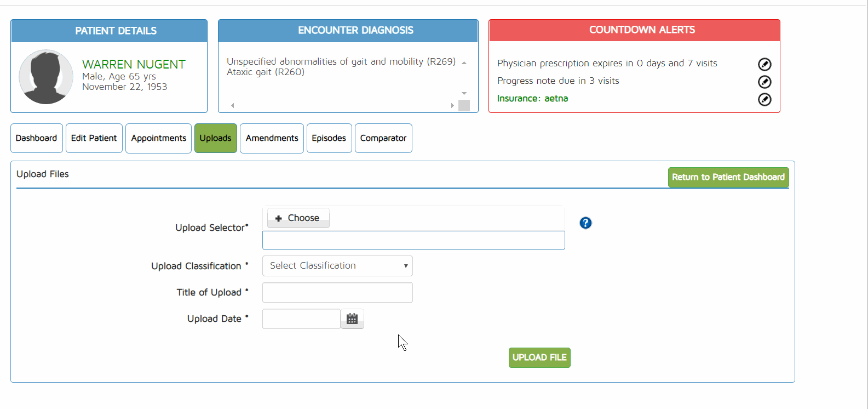Click the blue help question mark icon
The height and width of the screenshot is (409, 868).
coord(585,223)
